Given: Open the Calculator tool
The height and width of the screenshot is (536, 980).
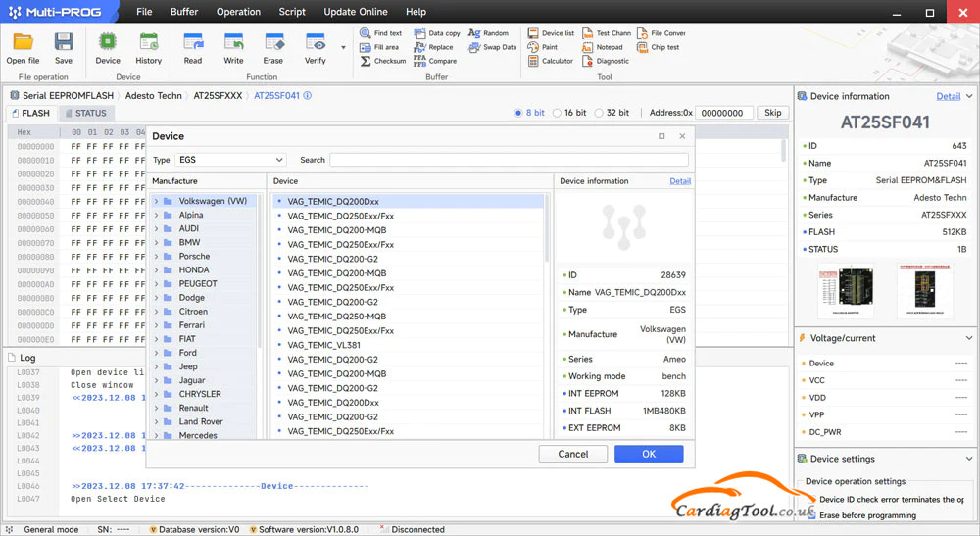Looking at the screenshot, I should click(x=551, y=61).
